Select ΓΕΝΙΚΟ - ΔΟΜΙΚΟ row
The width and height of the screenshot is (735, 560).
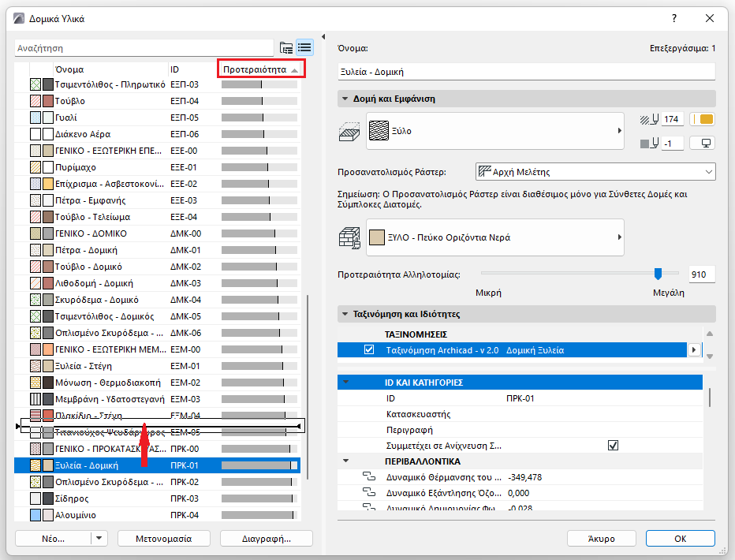157,233
